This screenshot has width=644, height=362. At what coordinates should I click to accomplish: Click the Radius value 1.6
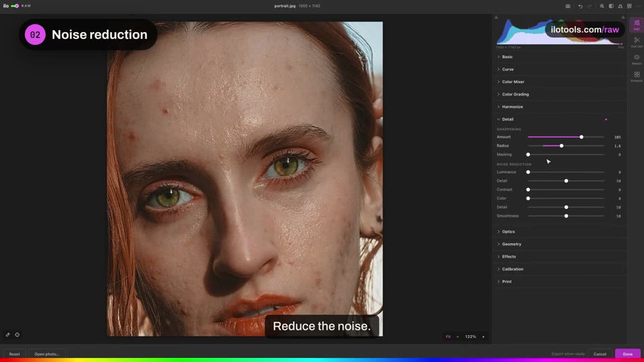pyautogui.click(x=617, y=146)
